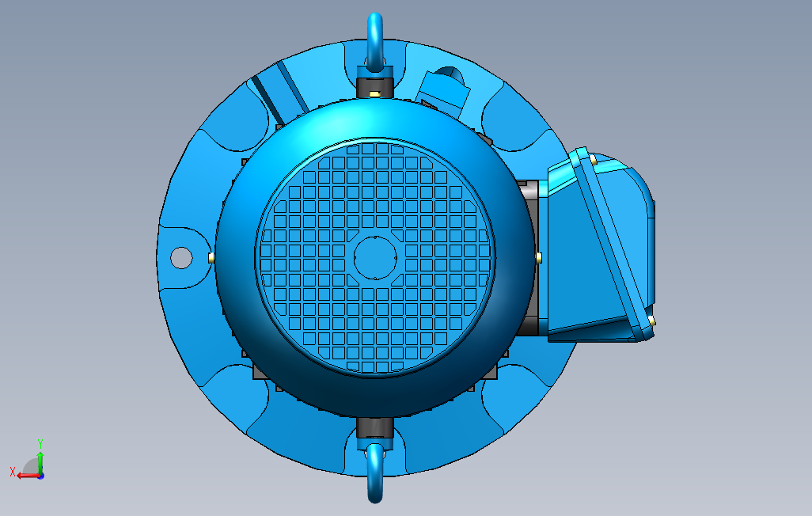Viewport: 812px width, 516px height.
Task: Select the central hub circle of the fan grille
Action: tap(375, 257)
